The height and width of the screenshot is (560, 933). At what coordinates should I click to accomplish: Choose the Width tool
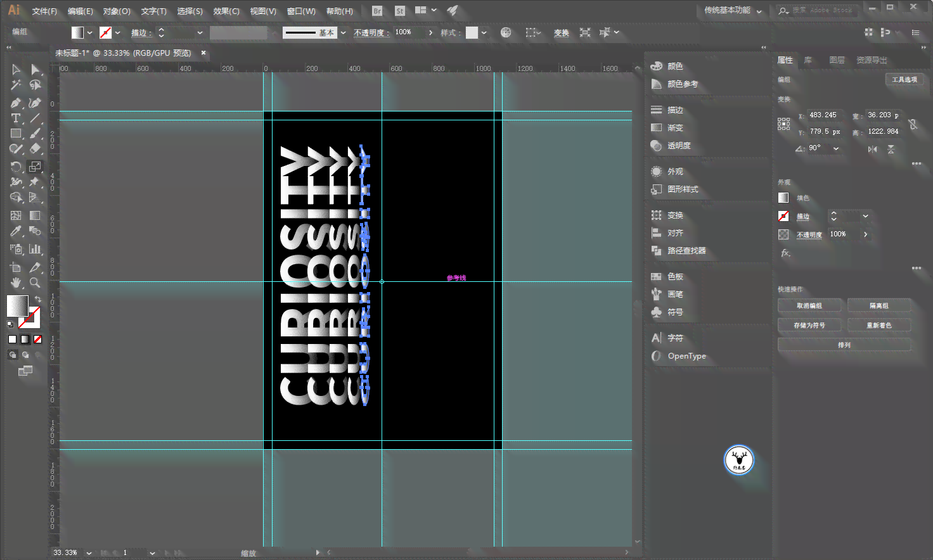pyautogui.click(x=16, y=182)
